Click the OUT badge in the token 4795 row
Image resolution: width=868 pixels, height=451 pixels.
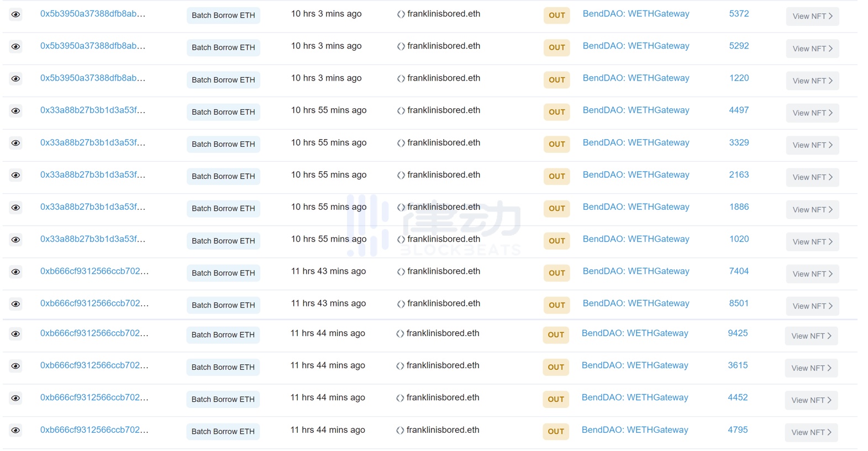pos(556,432)
